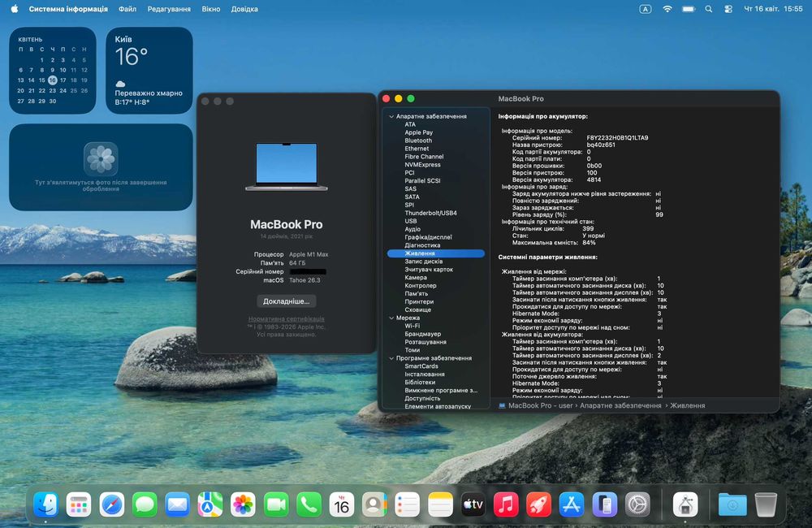This screenshot has height=528, width=812.
Task: Click the battery status icon
Action: click(x=689, y=9)
